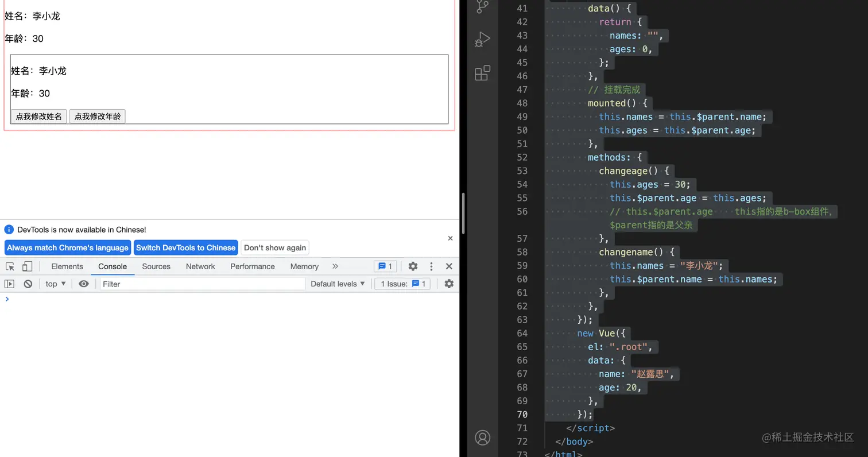
Task: Click line number 70 in the gutter
Action: [522, 415]
